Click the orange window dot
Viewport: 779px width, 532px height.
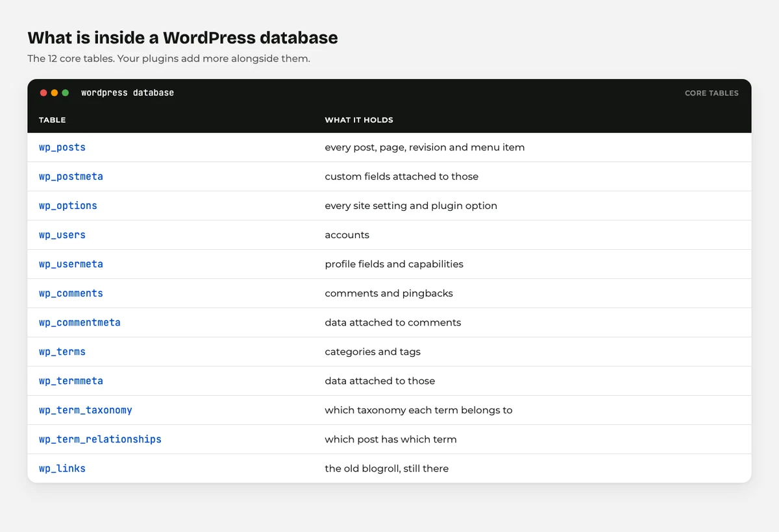click(55, 93)
